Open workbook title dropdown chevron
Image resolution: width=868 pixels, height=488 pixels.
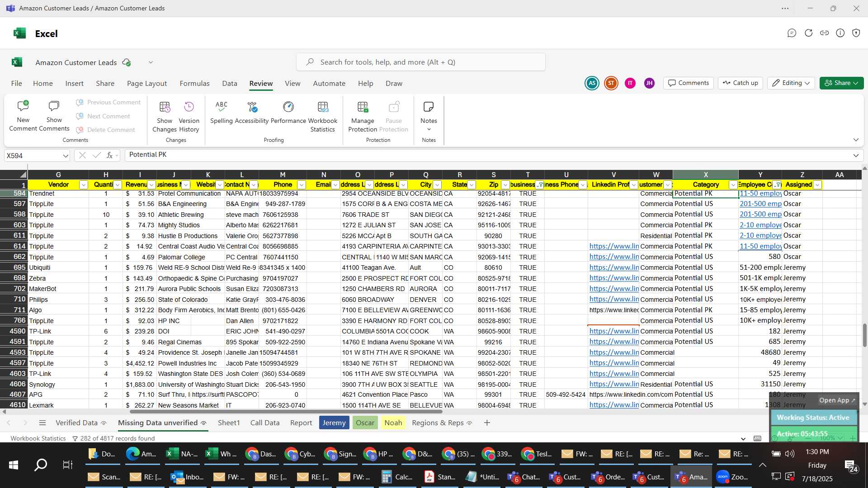click(151, 62)
